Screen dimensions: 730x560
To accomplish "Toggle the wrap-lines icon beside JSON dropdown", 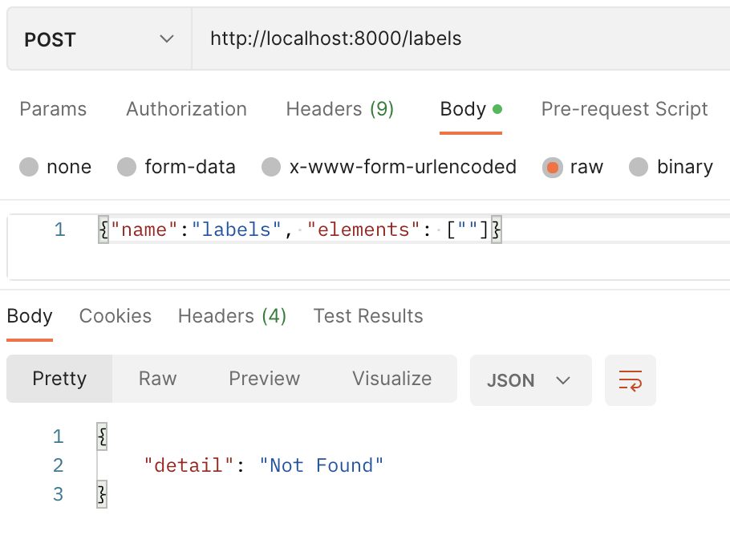I will click(x=631, y=380).
